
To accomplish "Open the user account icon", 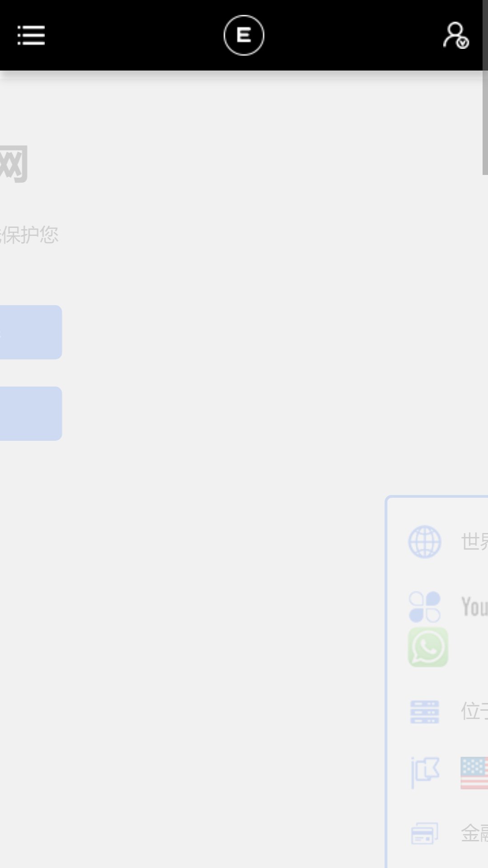I will 455,35.
